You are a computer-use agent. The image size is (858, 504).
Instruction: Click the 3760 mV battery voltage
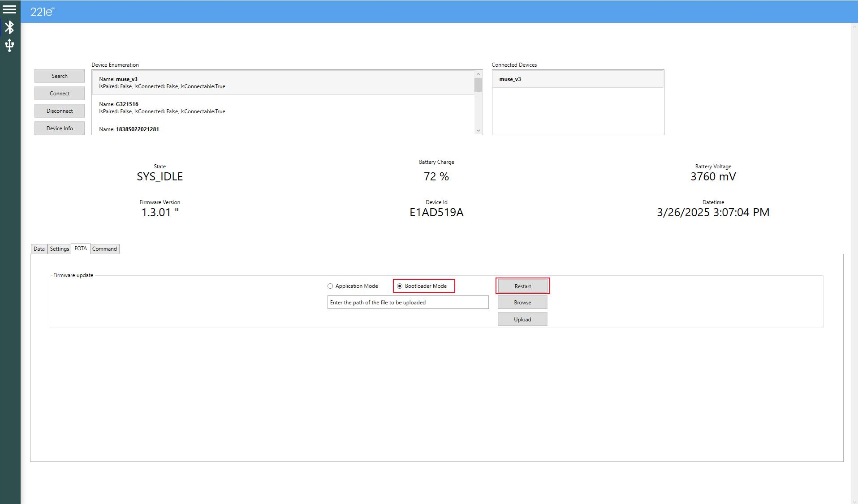[x=713, y=177]
